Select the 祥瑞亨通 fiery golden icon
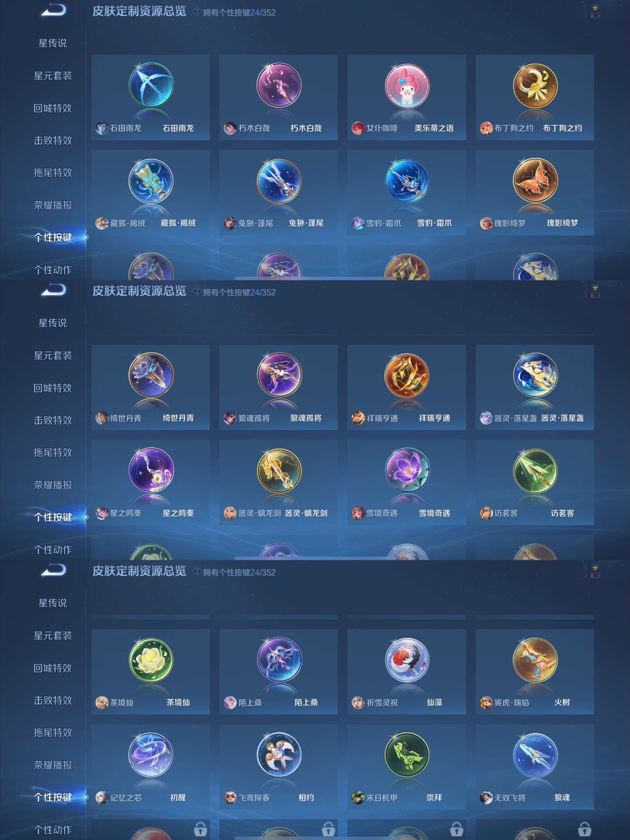This screenshot has height=840, width=630. [x=407, y=375]
